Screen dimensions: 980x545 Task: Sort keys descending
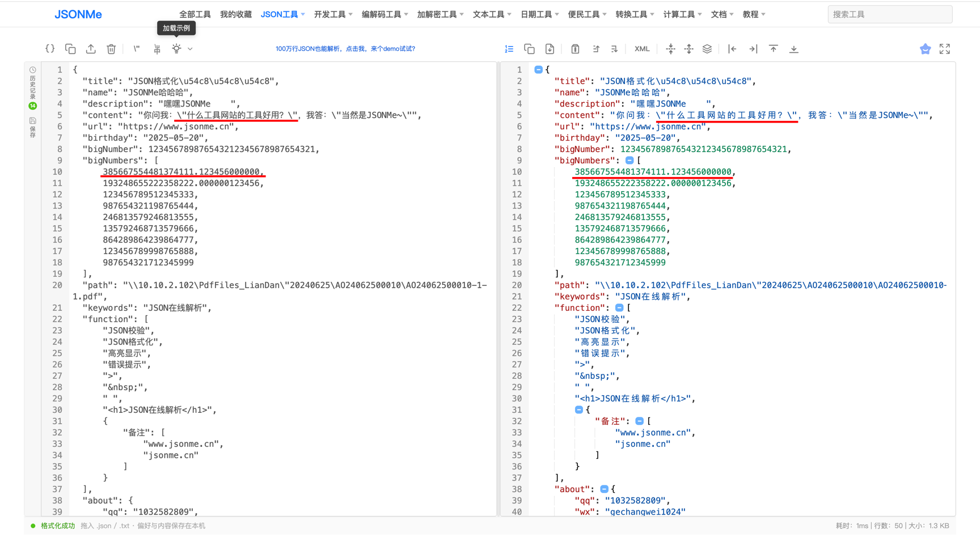614,49
